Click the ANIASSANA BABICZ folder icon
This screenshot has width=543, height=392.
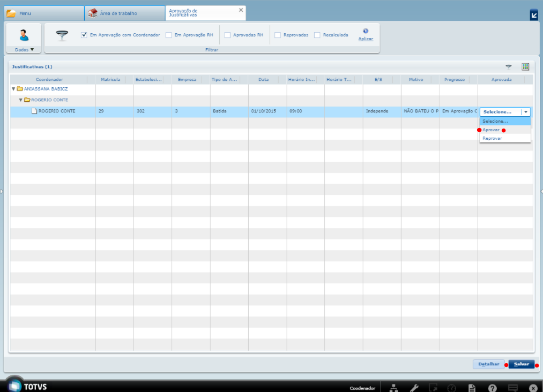pyautogui.click(x=20, y=89)
